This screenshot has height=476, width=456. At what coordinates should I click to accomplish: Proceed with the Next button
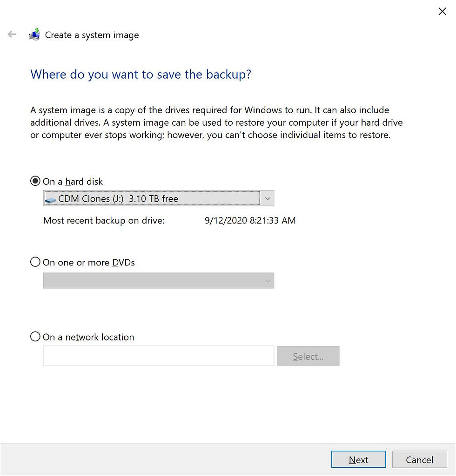pyautogui.click(x=358, y=460)
